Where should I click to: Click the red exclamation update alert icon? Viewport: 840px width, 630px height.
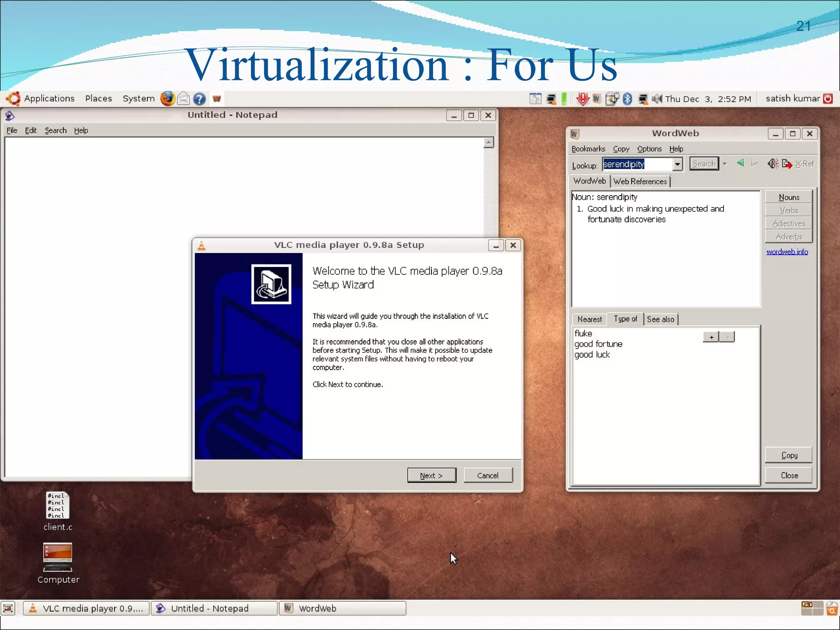(582, 99)
